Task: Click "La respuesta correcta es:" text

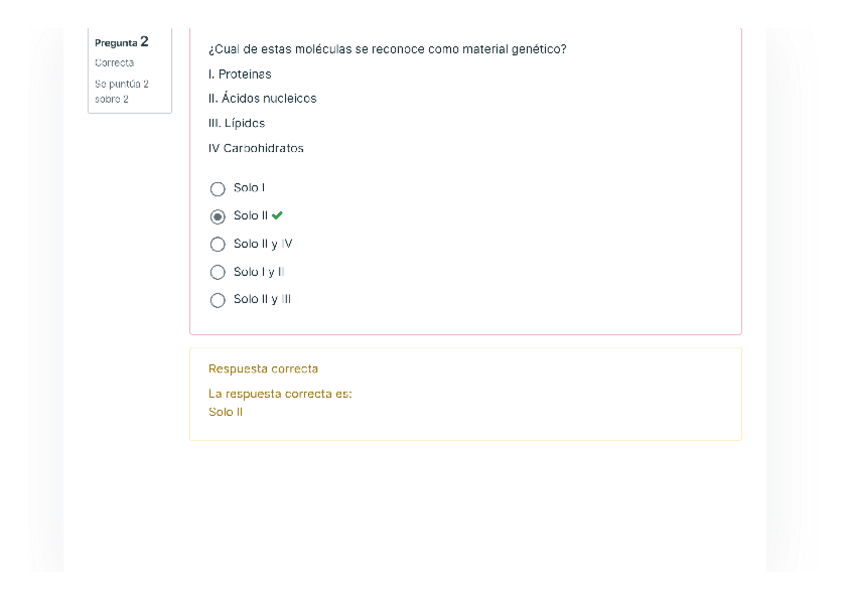Action: click(x=280, y=394)
